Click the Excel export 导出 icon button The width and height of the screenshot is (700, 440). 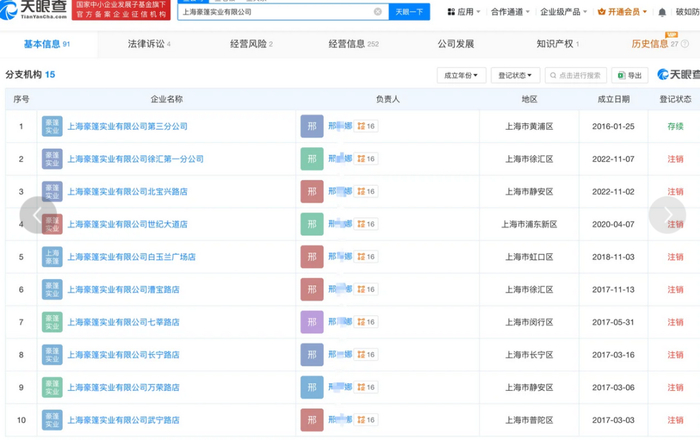click(630, 75)
